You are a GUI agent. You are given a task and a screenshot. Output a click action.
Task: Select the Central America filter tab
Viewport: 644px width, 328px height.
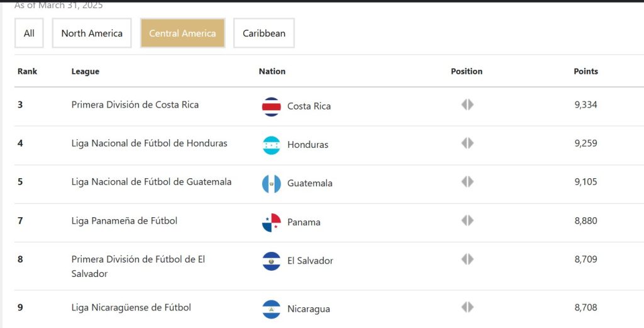click(182, 33)
